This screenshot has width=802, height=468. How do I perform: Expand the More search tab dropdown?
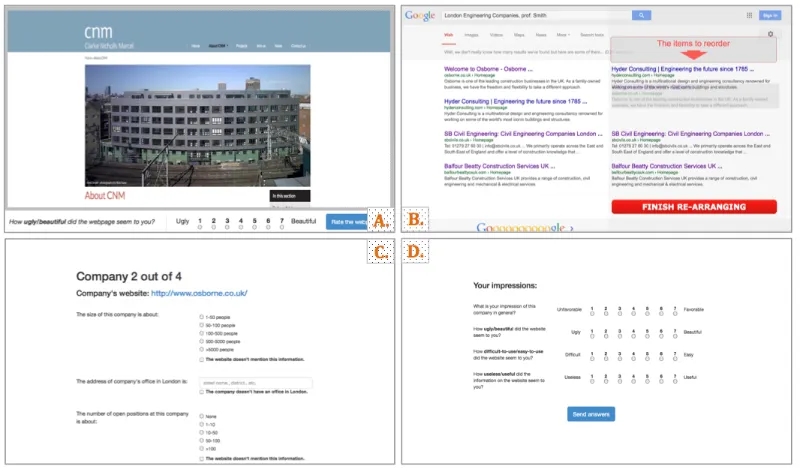(x=563, y=35)
